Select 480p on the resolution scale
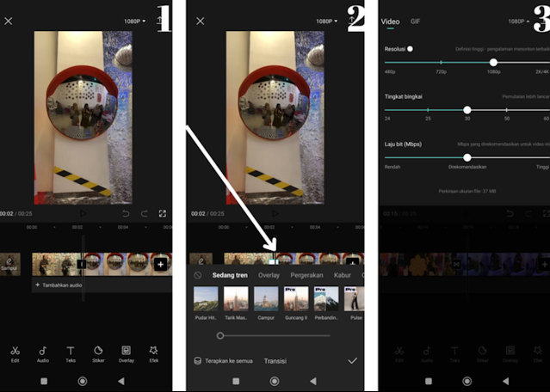 tap(390, 71)
